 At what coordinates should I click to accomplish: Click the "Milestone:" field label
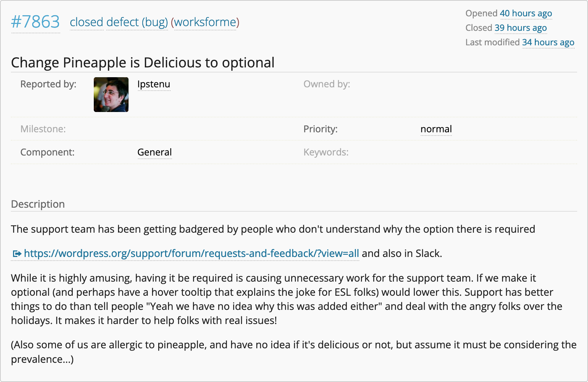[x=43, y=129]
